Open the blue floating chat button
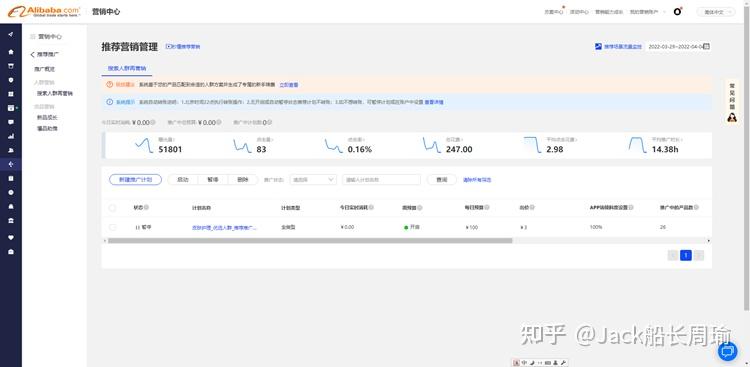 pyautogui.click(x=728, y=352)
